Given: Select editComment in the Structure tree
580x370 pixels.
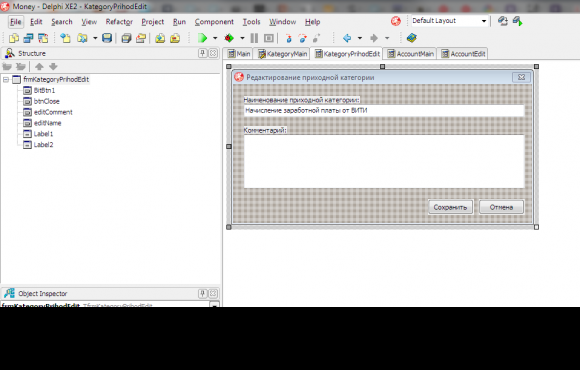Looking at the screenshot, I should click(53, 112).
